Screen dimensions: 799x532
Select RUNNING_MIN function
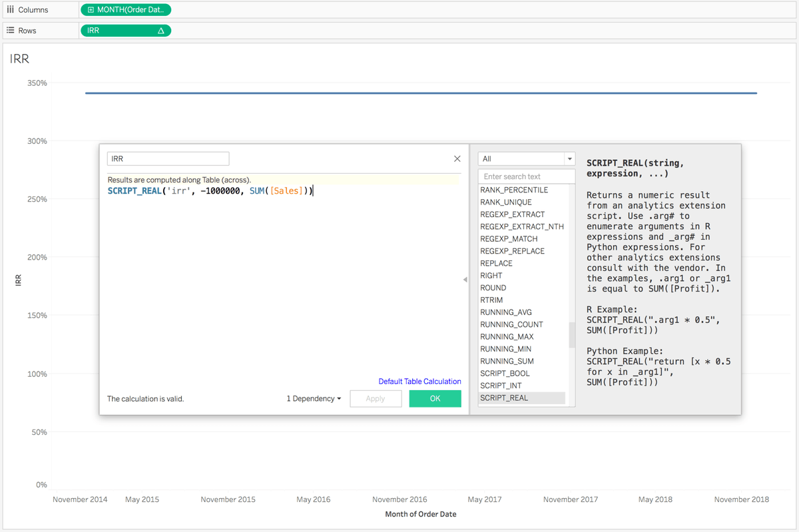(506, 349)
